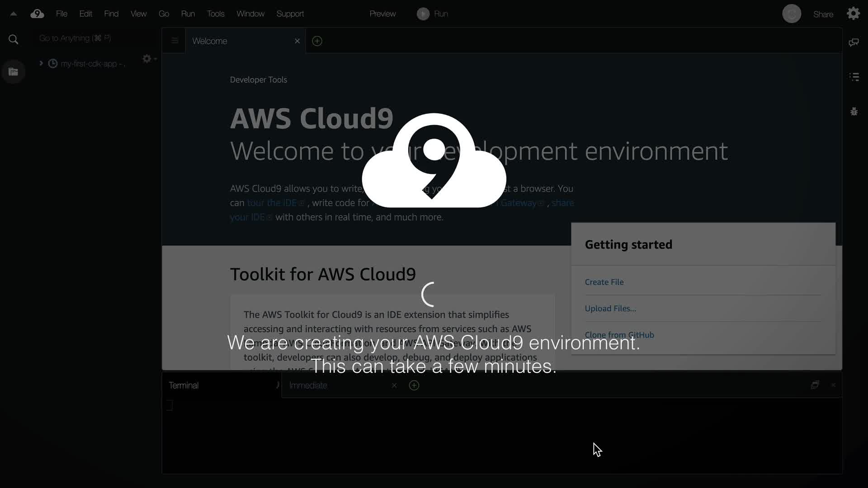Switch to the Immediate tab
Viewport: 868px width, 488px height.
point(308,385)
